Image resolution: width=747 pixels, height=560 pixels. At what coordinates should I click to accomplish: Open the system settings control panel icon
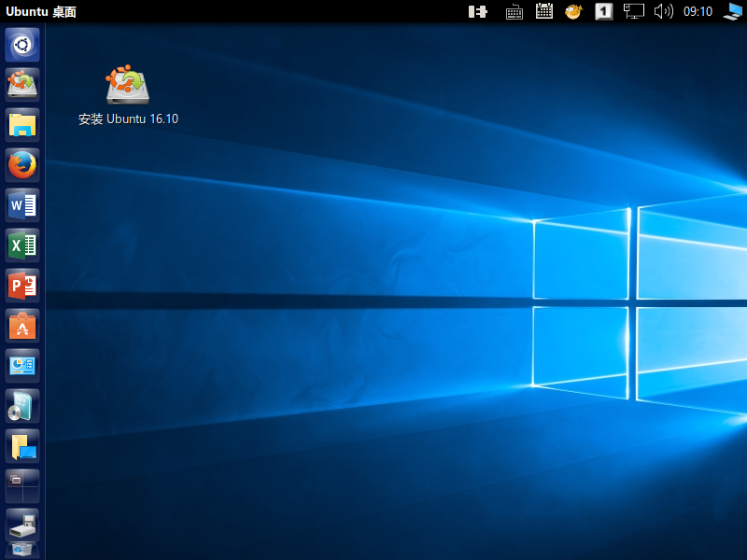22,366
